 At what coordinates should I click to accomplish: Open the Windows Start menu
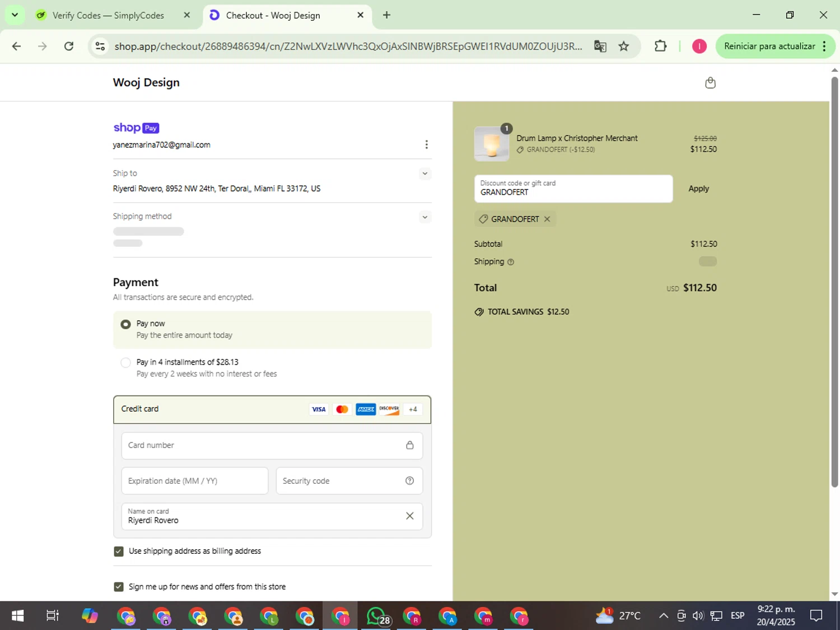(x=17, y=616)
